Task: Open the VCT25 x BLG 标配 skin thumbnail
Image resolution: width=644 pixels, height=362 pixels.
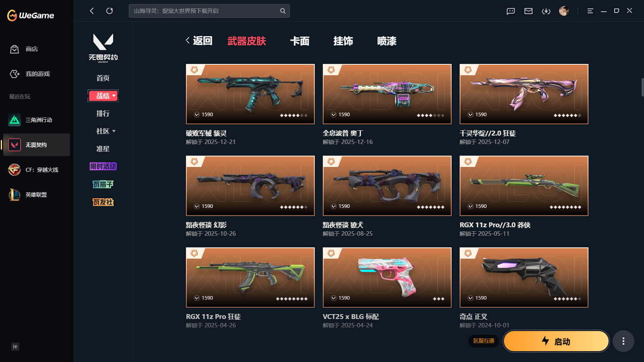Action: pyautogui.click(x=387, y=278)
